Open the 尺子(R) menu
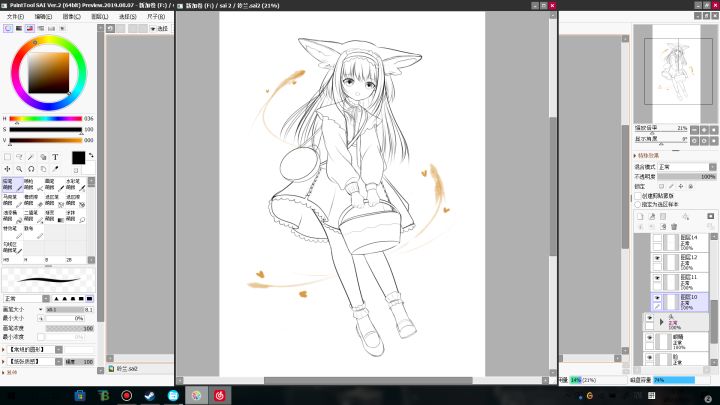The width and height of the screenshot is (720, 405). (x=156, y=17)
